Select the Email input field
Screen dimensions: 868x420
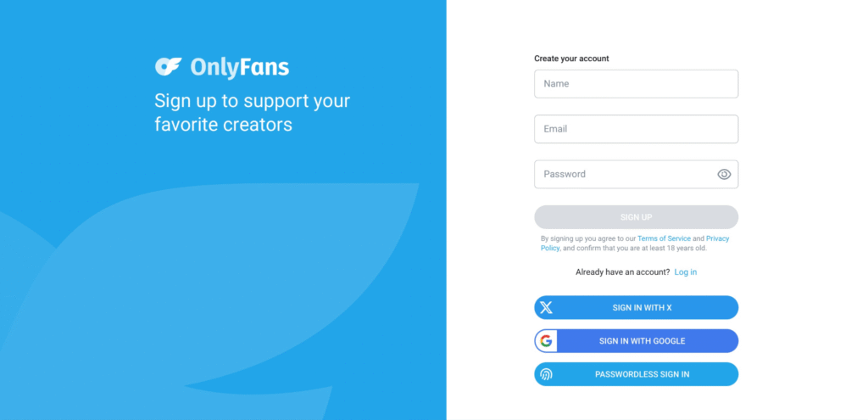(x=636, y=129)
